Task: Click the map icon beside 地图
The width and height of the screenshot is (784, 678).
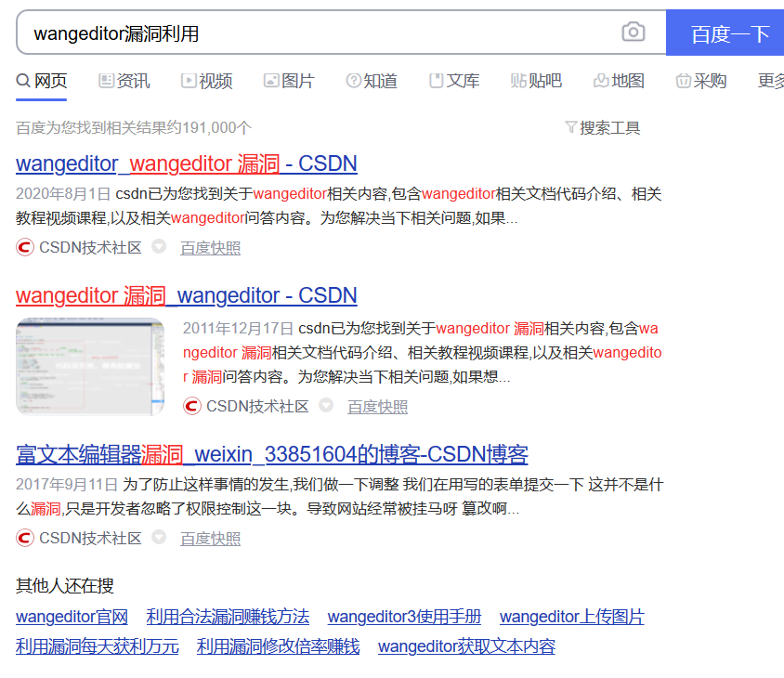Action: [x=601, y=80]
